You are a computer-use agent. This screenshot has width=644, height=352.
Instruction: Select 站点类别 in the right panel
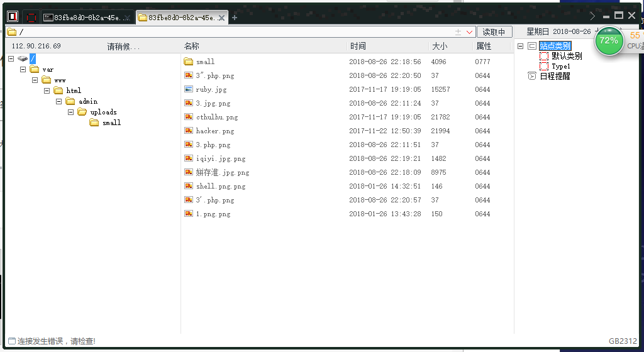click(x=555, y=46)
